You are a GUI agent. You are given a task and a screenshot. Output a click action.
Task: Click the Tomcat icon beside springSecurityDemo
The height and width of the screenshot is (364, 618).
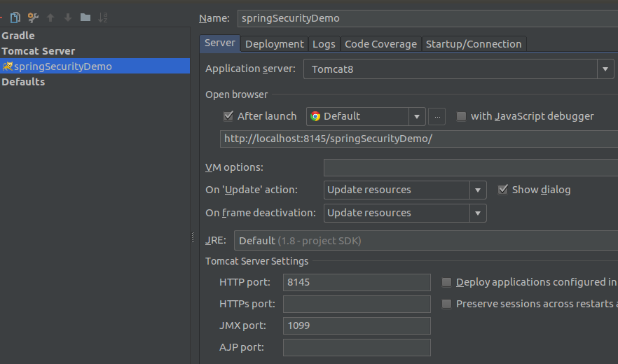click(8, 66)
